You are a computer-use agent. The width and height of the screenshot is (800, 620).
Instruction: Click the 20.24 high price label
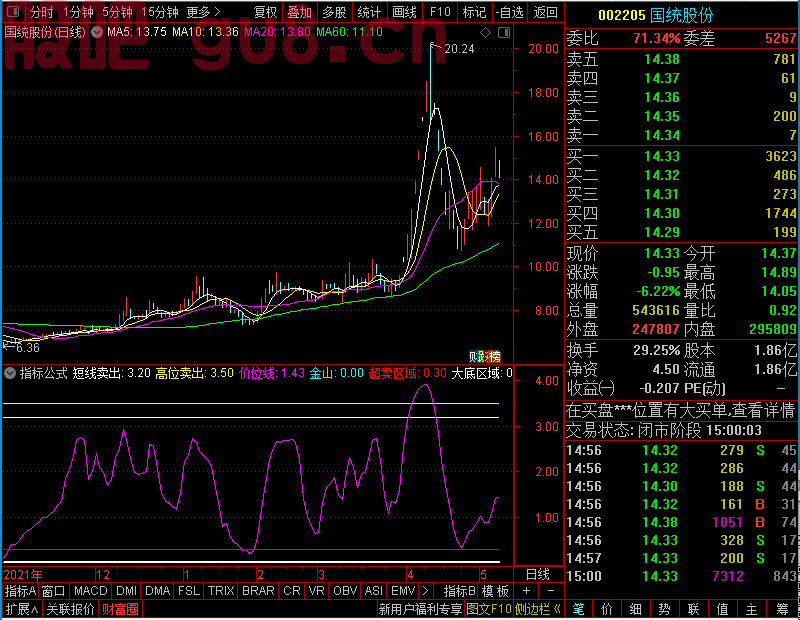coord(459,49)
